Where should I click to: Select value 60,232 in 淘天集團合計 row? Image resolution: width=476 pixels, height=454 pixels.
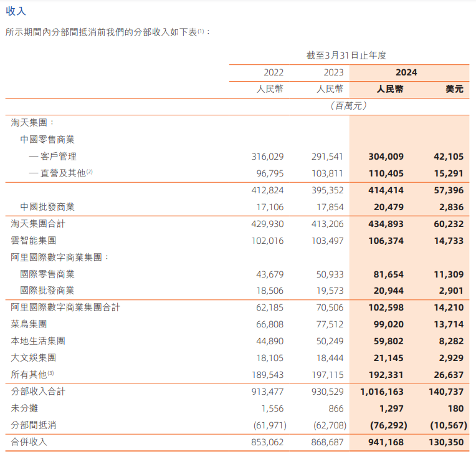[x=449, y=224]
